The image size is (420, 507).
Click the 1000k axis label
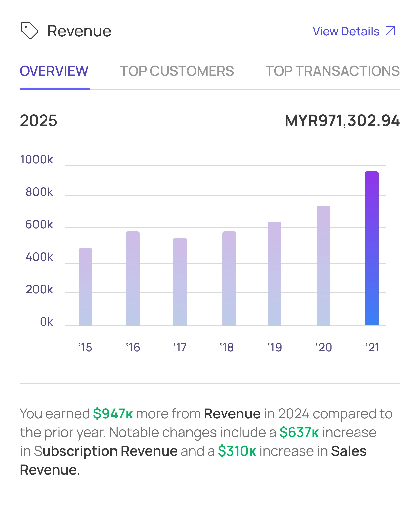pyautogui.click(x=37, y=159)
